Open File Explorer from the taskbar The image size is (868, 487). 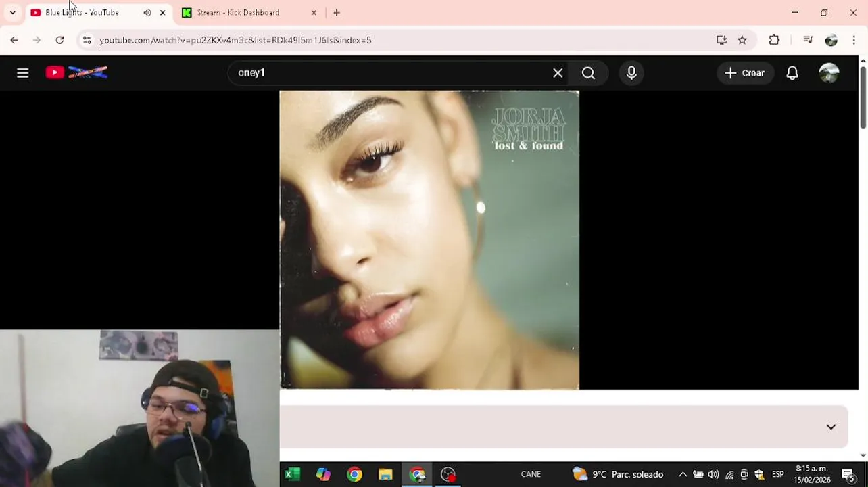pyautogui.click(x=385, y=474)
